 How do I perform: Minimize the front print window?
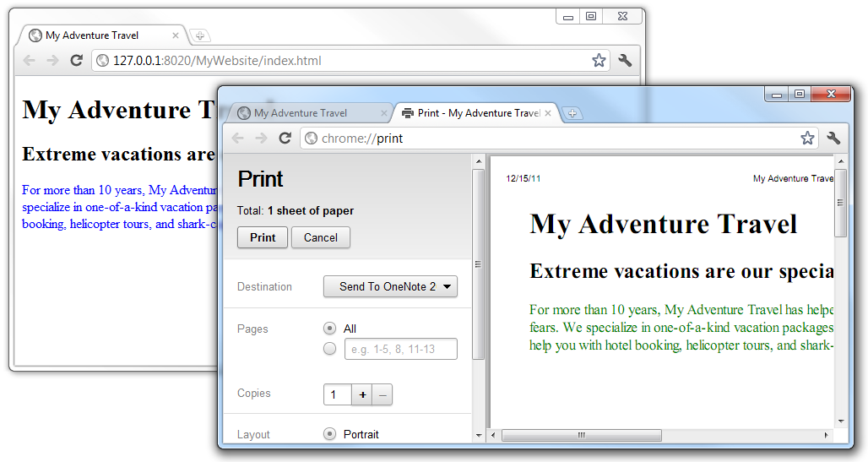776,95
